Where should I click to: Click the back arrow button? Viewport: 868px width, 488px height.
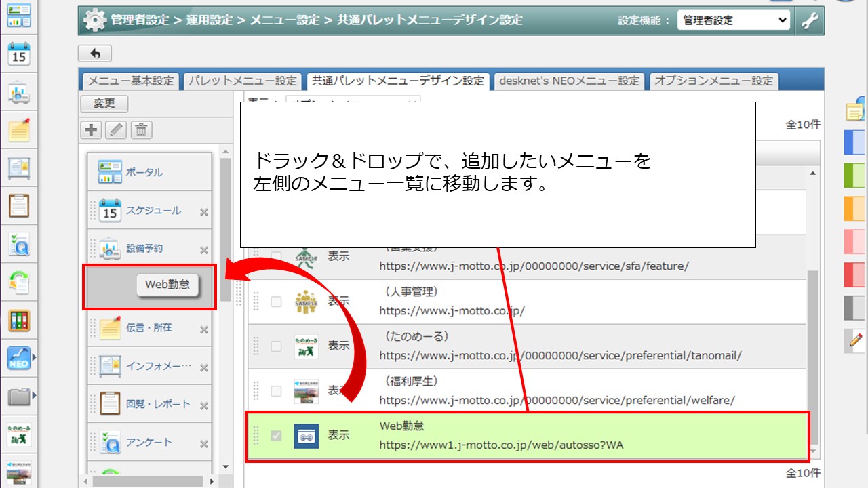coord(95,54)
